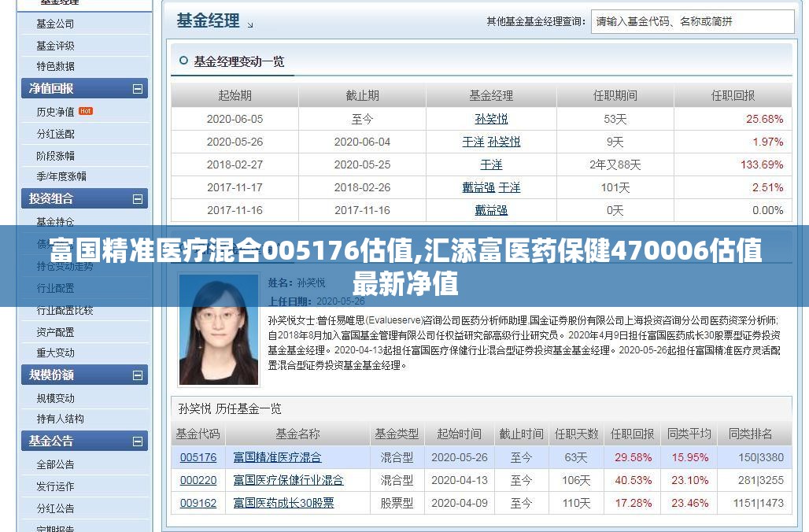The width and height of the screenshot is (809, 532).
Task: Click the fund code search input field
Action: [693, 22]
